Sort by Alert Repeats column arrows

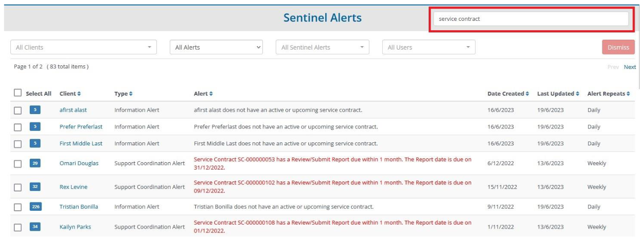628,94
